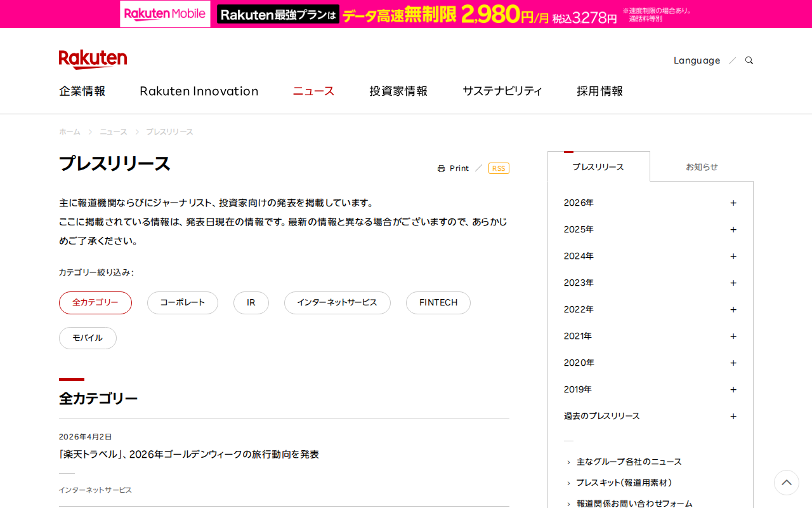Open the 採用情報 menu
812x508 pixels.
[599, 91]
